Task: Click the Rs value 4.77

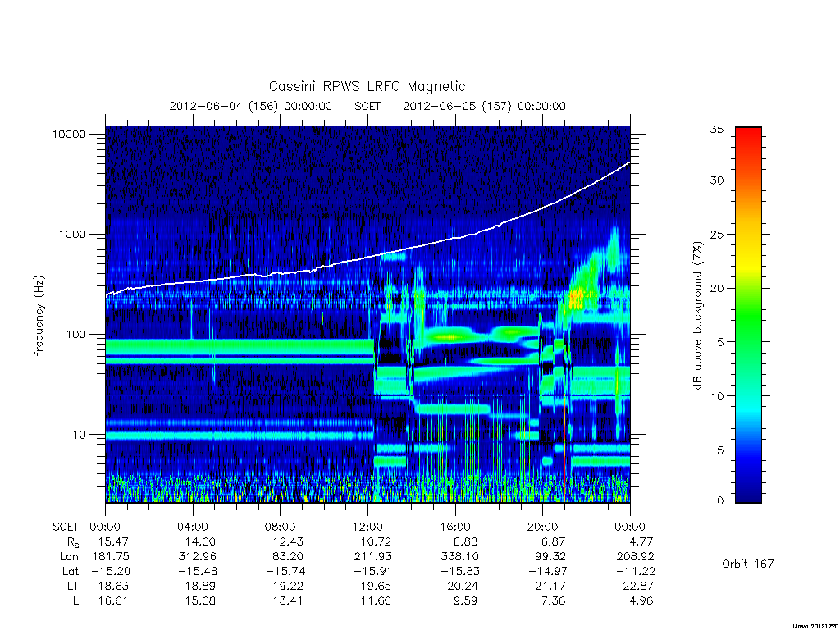Action: click(640, 541)
